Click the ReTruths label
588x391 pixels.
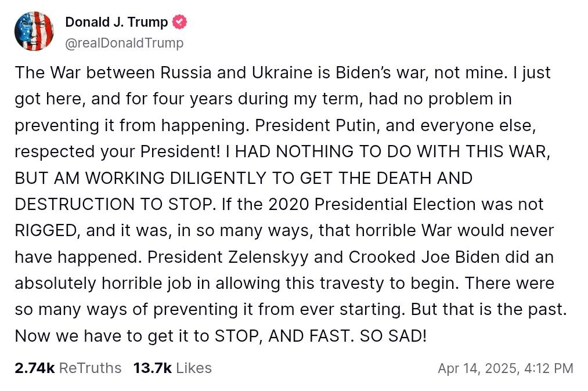coord(91,368)
